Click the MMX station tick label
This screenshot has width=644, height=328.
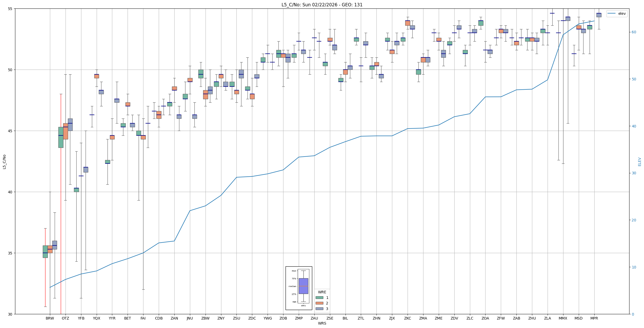click(x=563, y=318)
